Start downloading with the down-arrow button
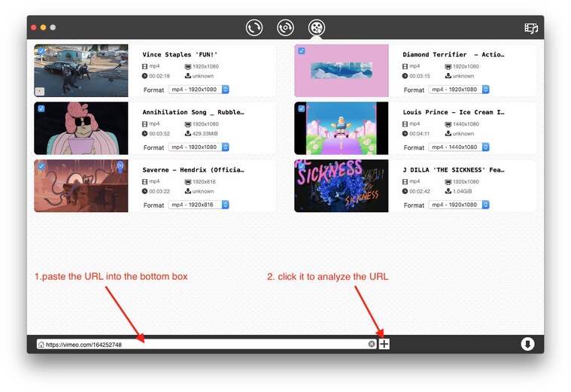This screenshot has width=571, height=392. pyautogui.click(x=527, y=344)
